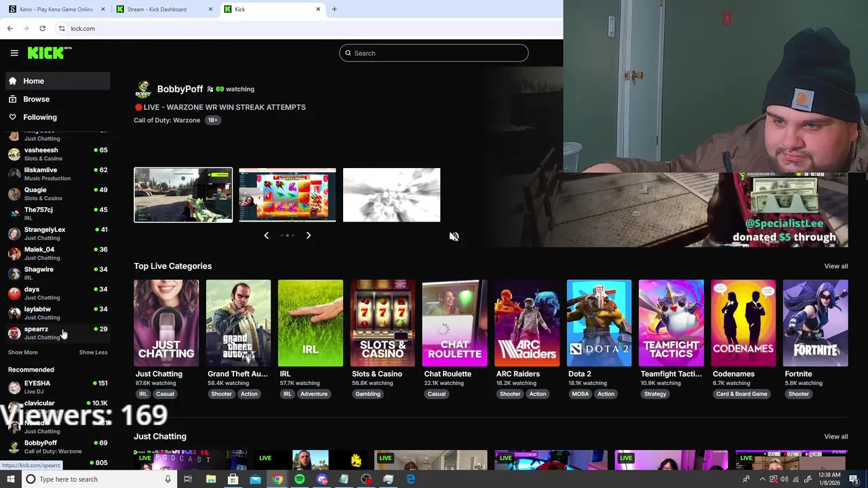Click the Gambling tag under Slots & Casino

pos(368,394)
